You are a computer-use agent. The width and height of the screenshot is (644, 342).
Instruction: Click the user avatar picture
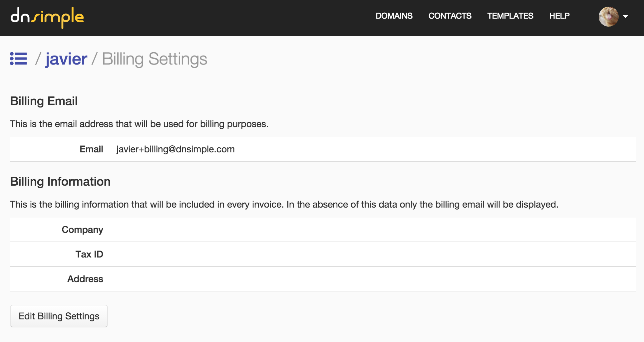pyautogui.click(x=608, y=16)
